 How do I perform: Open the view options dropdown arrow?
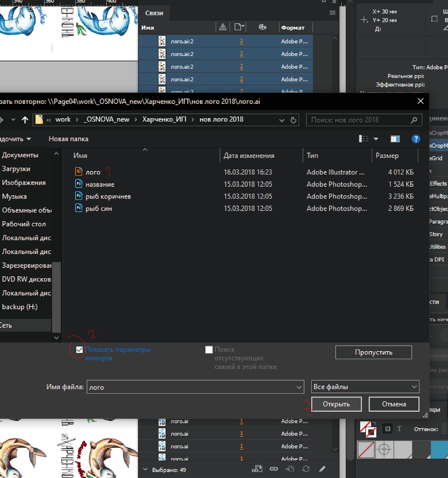(x=376, y=139)
